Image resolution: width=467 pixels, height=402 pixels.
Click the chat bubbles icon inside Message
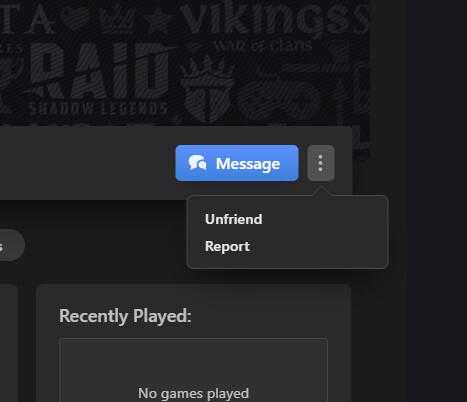coord(197,163)
